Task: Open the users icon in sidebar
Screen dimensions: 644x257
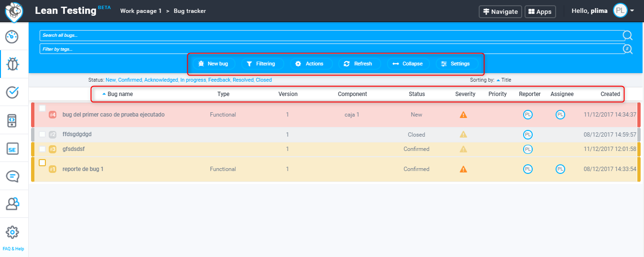Action: coord(12,204)
